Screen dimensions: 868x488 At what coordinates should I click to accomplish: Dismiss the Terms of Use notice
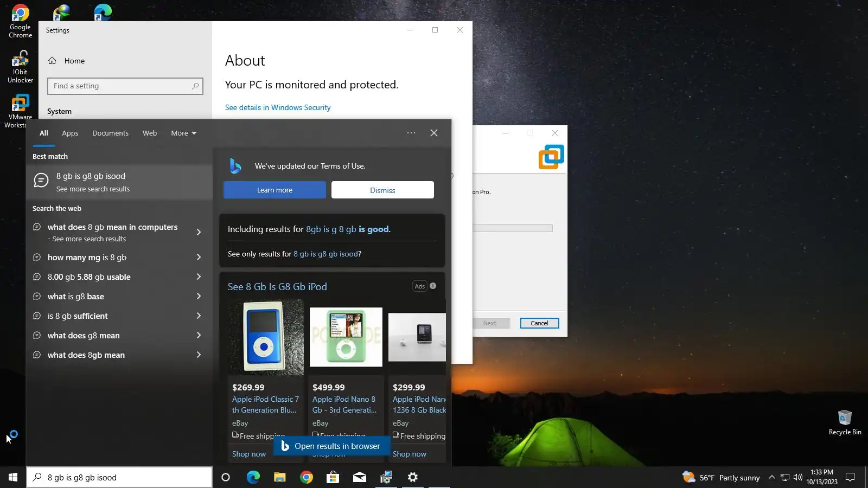pos(382,190)
